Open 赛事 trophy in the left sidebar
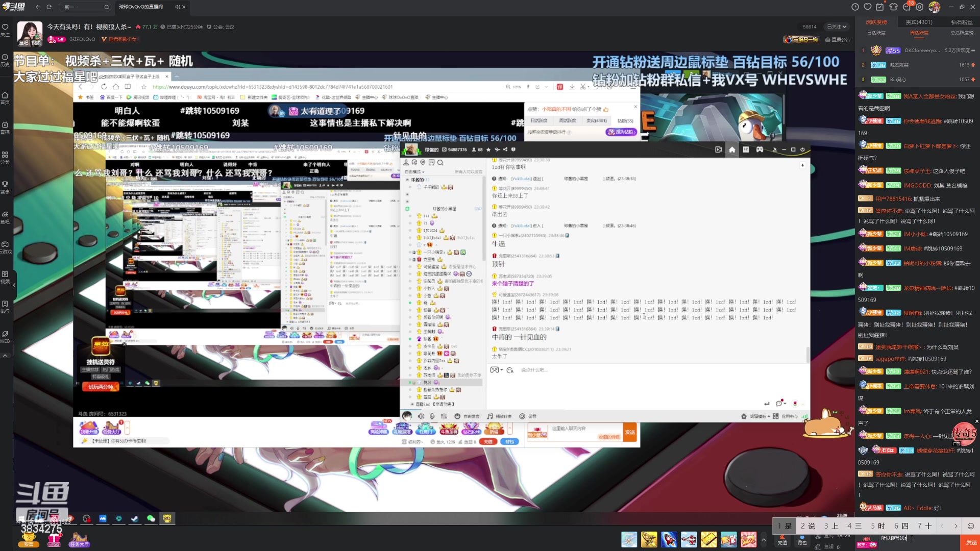Viewport: 980px width, 551px height. click(5, 187)
